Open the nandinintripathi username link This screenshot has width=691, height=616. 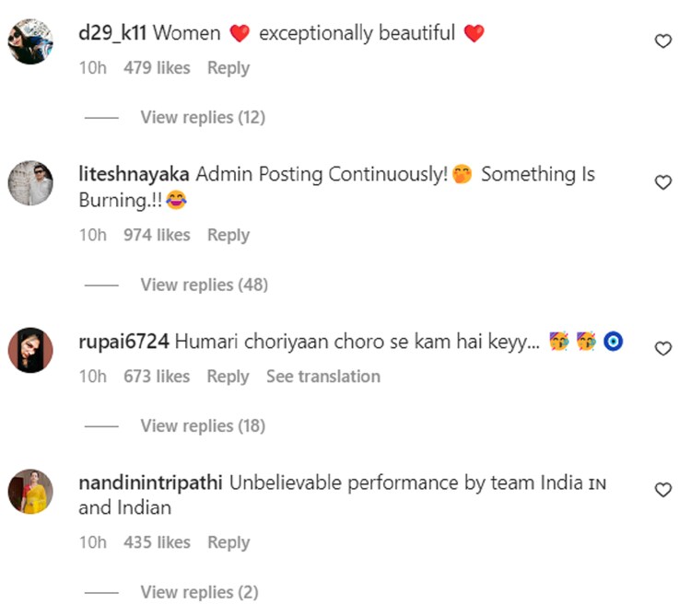click(x=151, y=482)
